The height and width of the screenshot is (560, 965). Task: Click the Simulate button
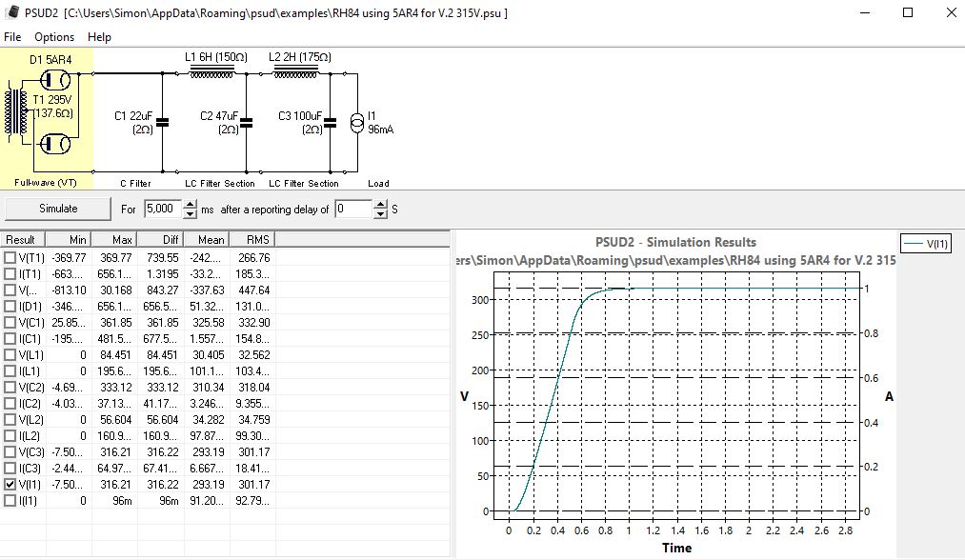[58, 209]
